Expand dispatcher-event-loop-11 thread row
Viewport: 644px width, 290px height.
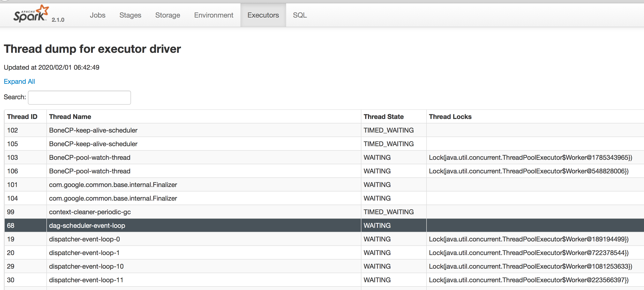86,280
